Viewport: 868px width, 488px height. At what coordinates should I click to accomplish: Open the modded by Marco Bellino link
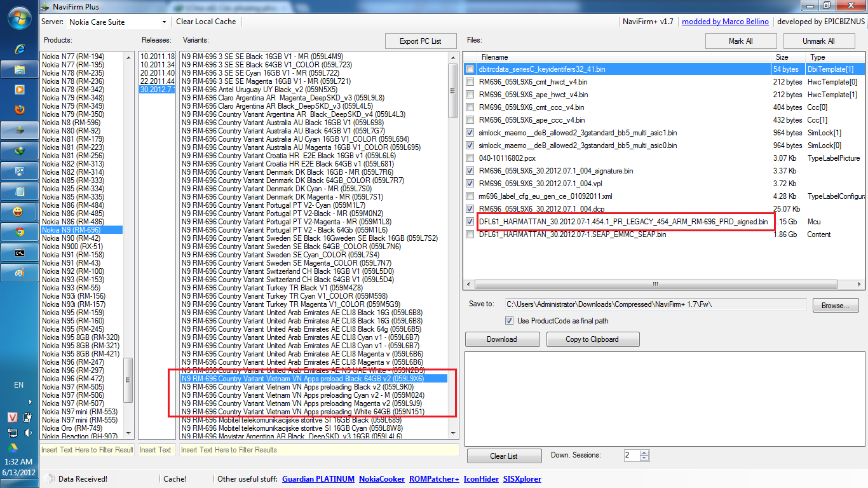(x=725, y=22)
